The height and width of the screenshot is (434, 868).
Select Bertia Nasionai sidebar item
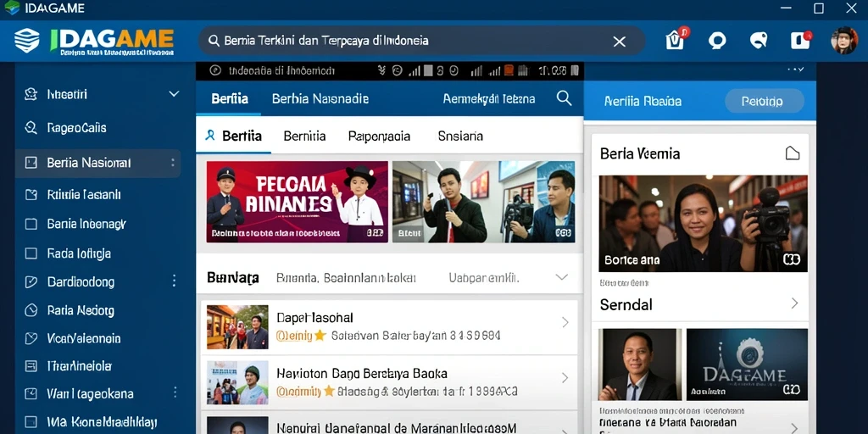click(97, 163)
